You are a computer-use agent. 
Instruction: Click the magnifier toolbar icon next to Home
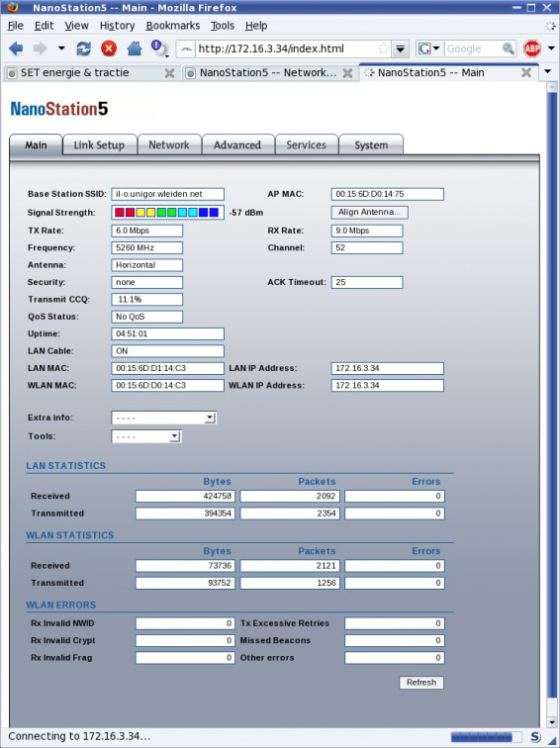(x=159, y=48)
